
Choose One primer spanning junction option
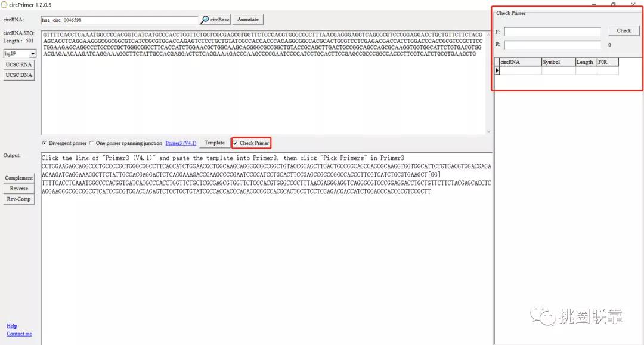(x=91, y=143)
